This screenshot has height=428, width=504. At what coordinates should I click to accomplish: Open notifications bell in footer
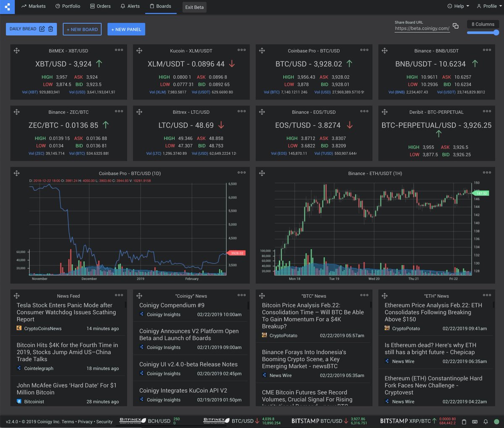(486, 422)
